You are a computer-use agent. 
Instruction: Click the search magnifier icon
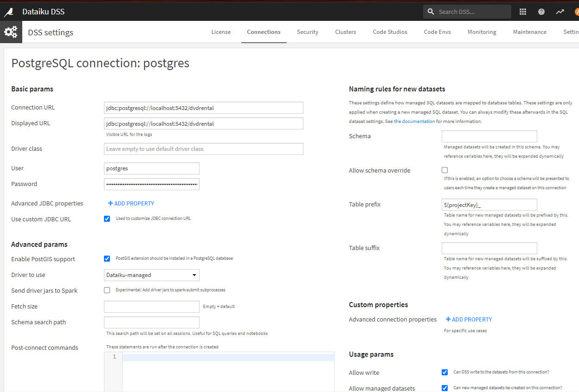(x=431, y=12)
